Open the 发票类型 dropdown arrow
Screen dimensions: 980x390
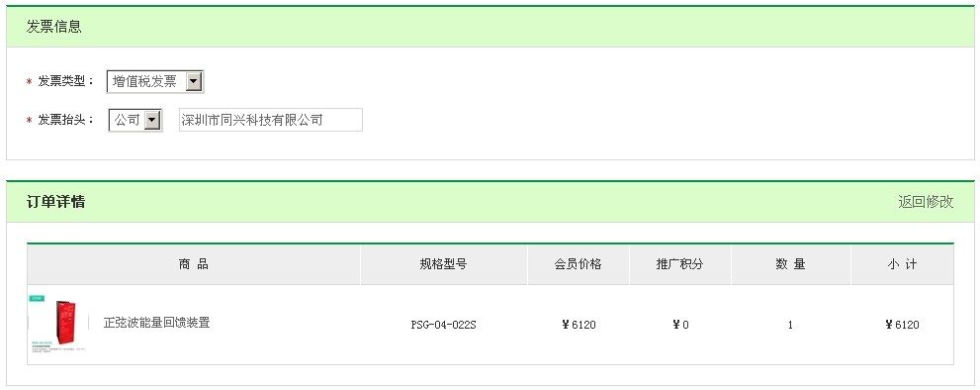click(x=195, y=81)
